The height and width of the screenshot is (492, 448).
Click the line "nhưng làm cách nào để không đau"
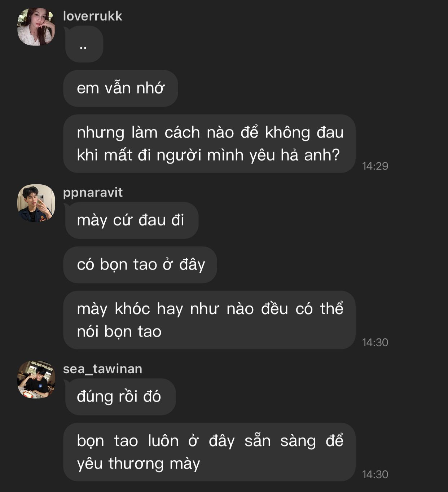210,132
